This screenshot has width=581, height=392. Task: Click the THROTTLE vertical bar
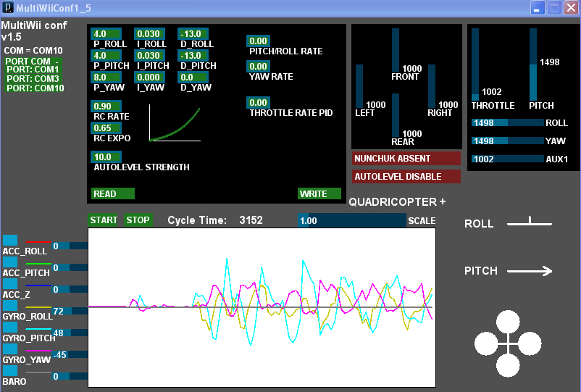pos(475,64)
